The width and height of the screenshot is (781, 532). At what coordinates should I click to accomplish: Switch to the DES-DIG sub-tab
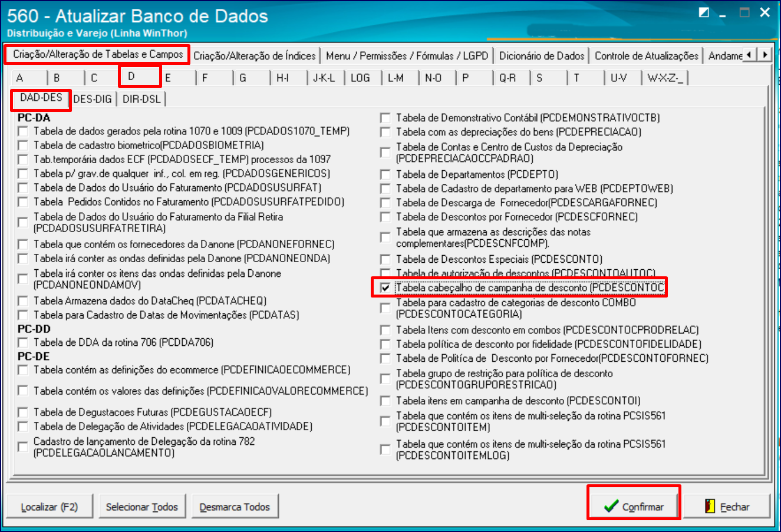click(93, 99)
